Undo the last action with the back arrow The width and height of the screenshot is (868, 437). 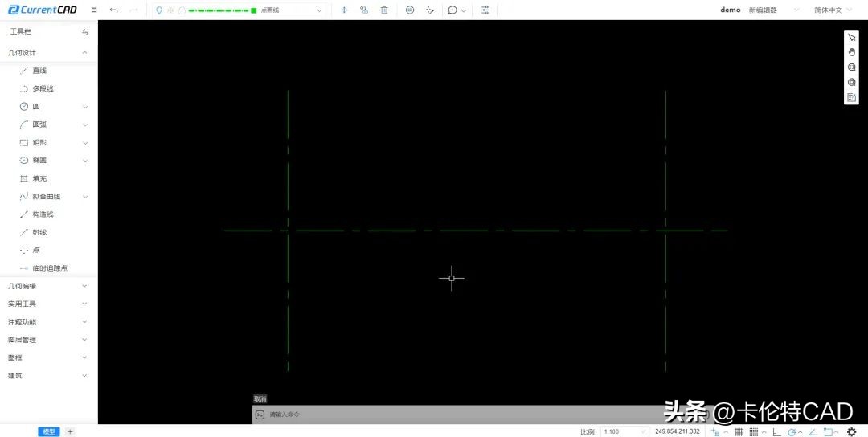pyautogui.click(x=113, y=10)
